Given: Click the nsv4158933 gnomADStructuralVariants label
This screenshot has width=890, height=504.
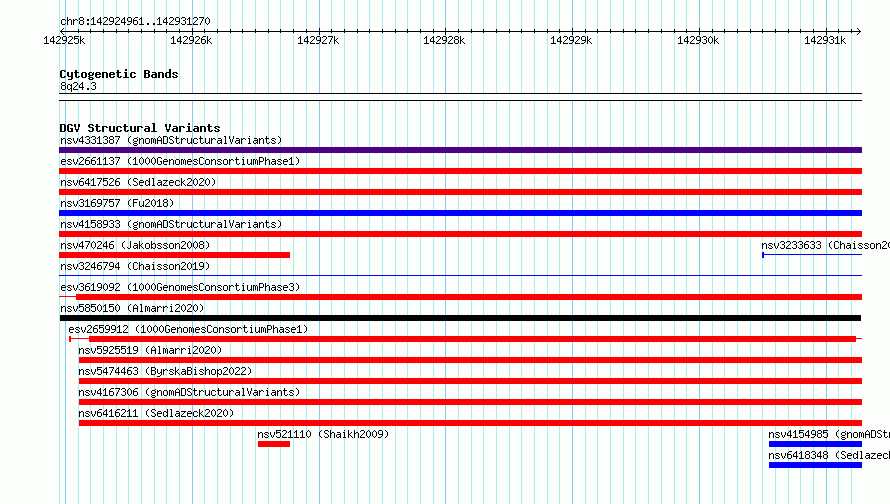Looking at the screenshot, I should (171, 224).
